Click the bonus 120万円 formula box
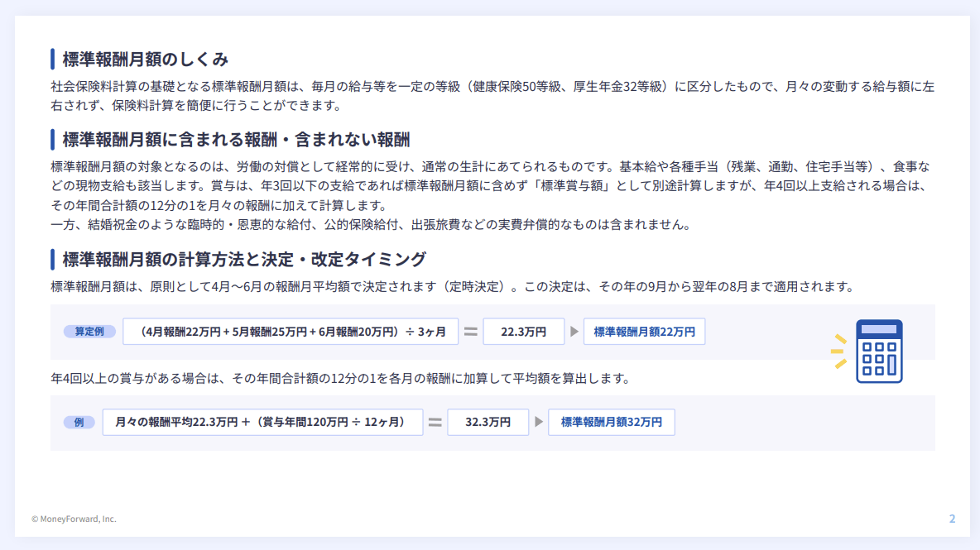This screenshot has height=550, width=980. point(262,422)
